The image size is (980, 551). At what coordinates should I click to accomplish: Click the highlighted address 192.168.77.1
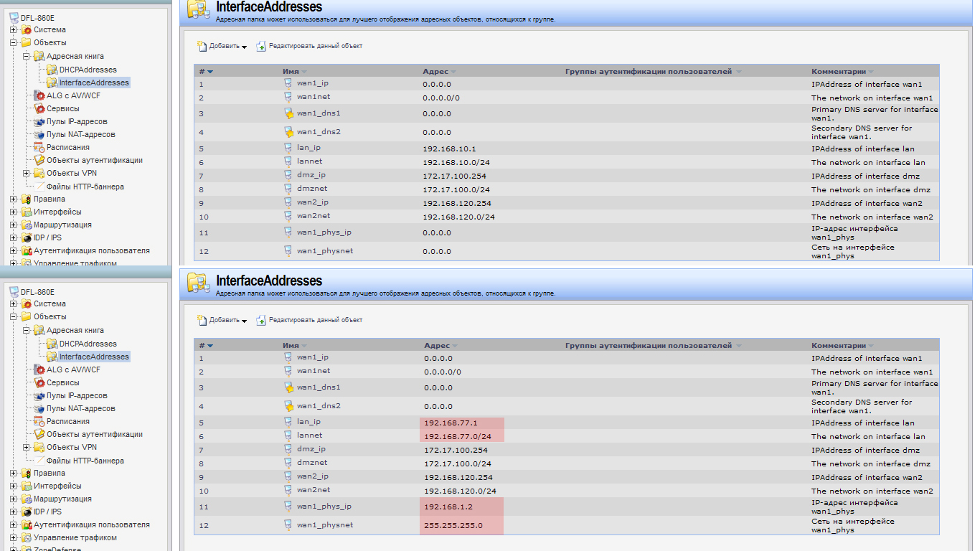coord(451,423)
